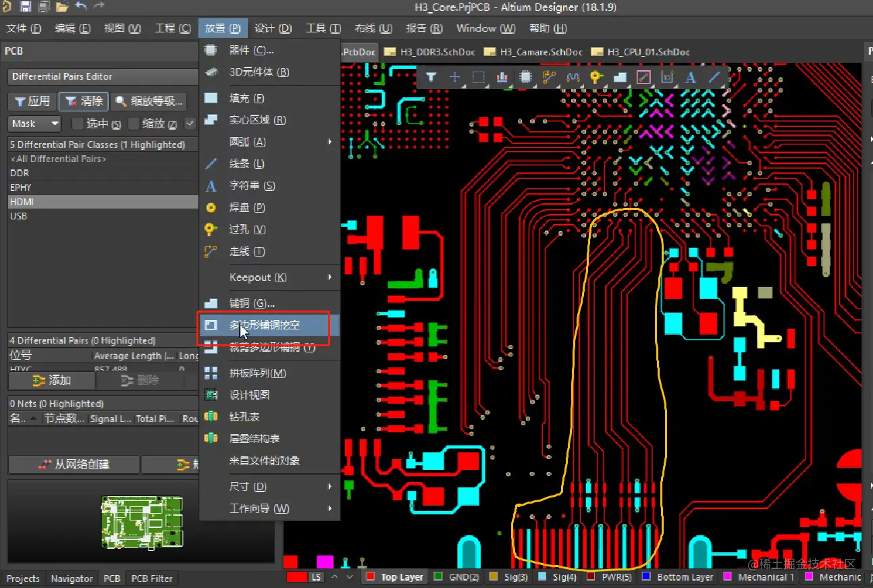Click the Save icon in the title bar
The width and height of the screenshot is (873, 588).
click(x=26, y=7)
